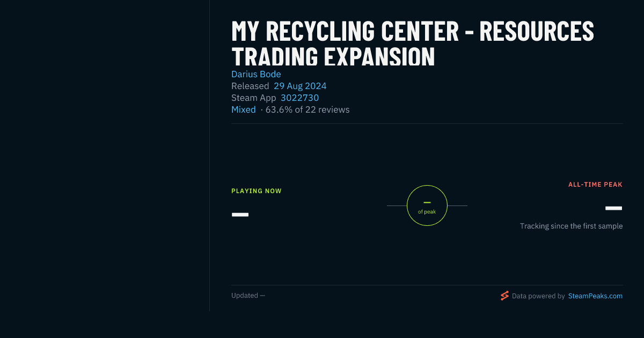This screenshot has height=338, width=644.
Task: Click 'Tracking since the first sample' text
Action: (572, 226)
